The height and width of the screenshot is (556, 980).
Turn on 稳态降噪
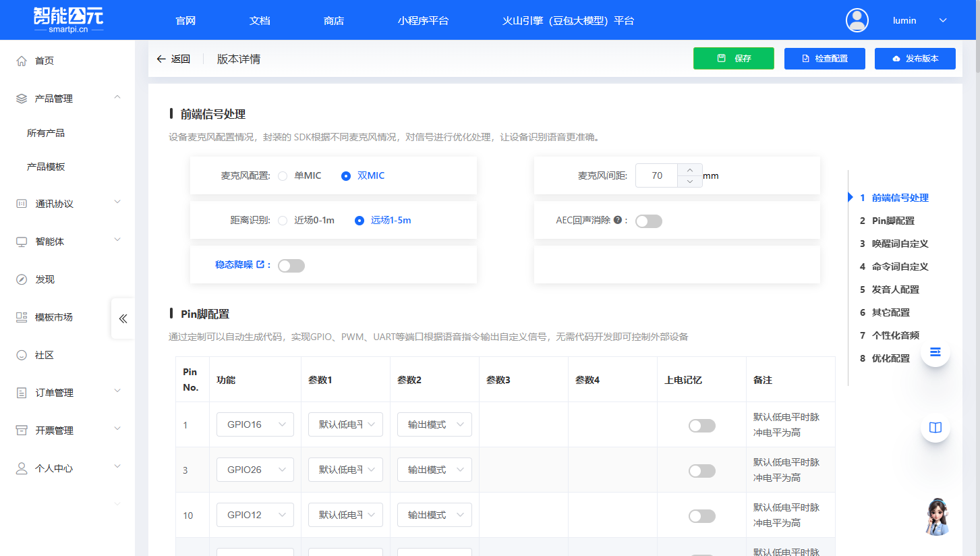tap(291, 266)
